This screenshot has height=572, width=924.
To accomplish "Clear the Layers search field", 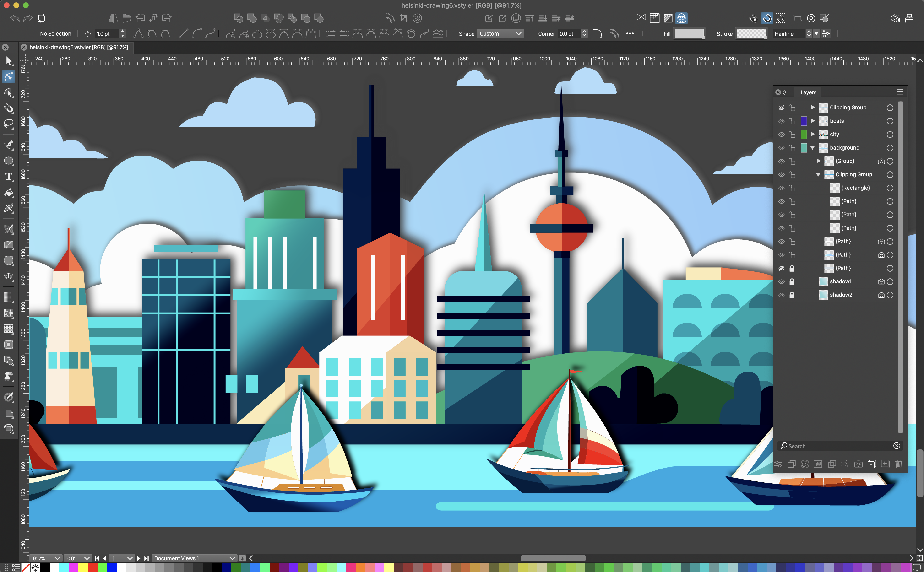I will [896, 446].
